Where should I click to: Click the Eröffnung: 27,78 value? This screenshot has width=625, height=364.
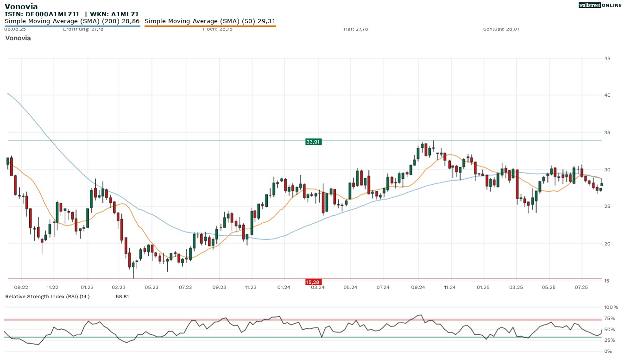(83, 29)
